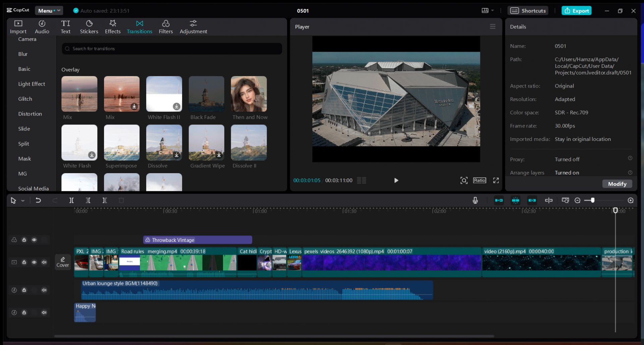This screenshot has height=345, width=644.
Task: Adjust the timeline zoom slider
Action: 593,200
